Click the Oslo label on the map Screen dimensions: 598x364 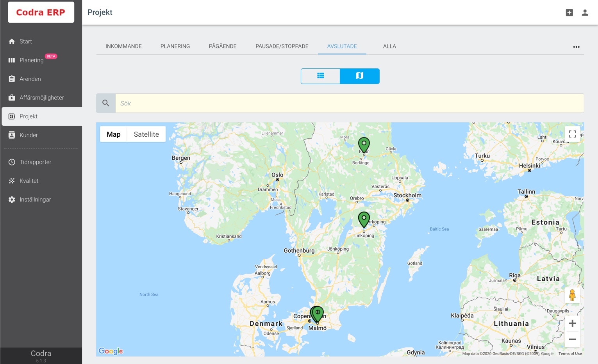click(x=277, y=175)
